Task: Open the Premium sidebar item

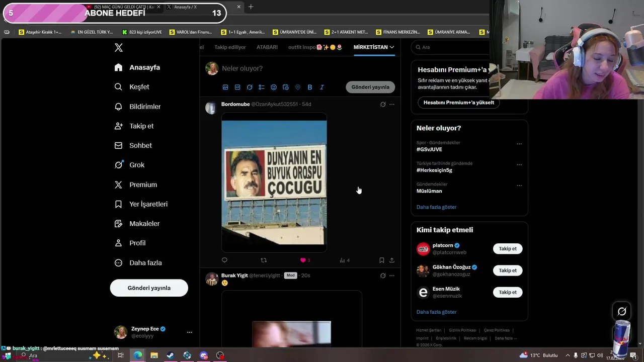Action: tap(136, 185)
